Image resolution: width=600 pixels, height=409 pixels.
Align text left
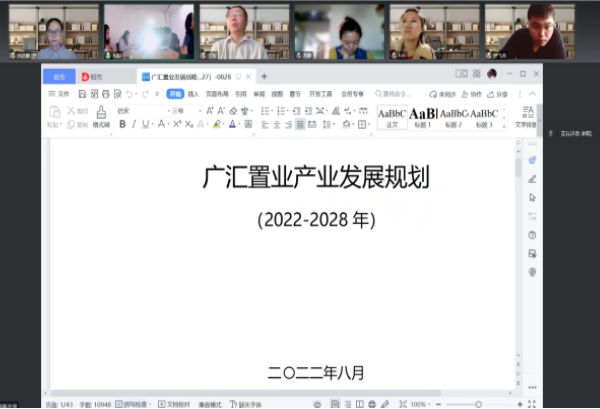265,124
